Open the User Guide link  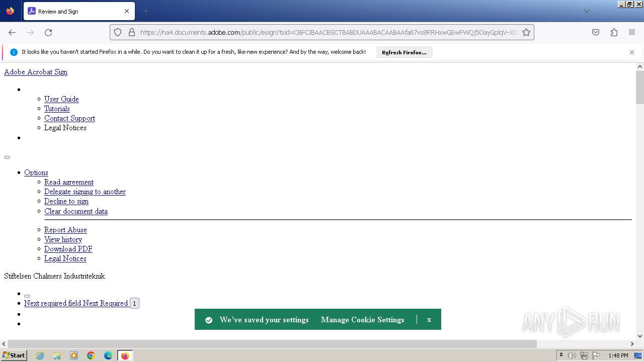coord(61,99)
